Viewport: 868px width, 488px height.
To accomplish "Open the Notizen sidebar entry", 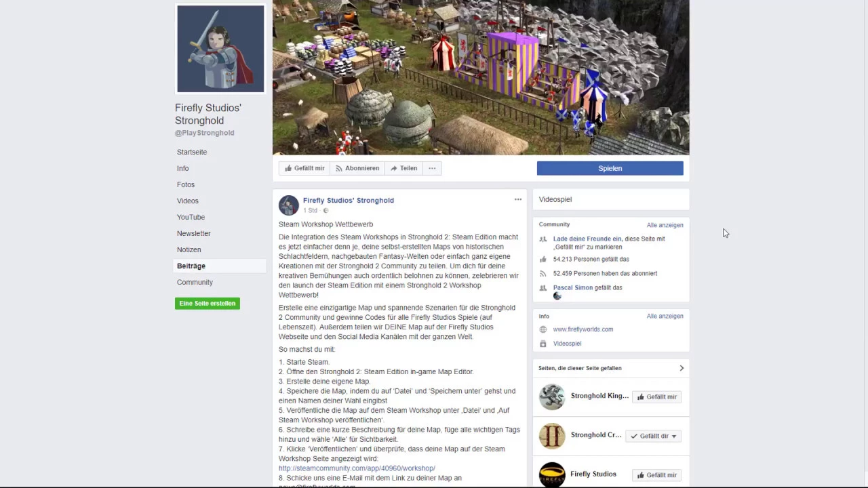I will (x=189, y=249).
